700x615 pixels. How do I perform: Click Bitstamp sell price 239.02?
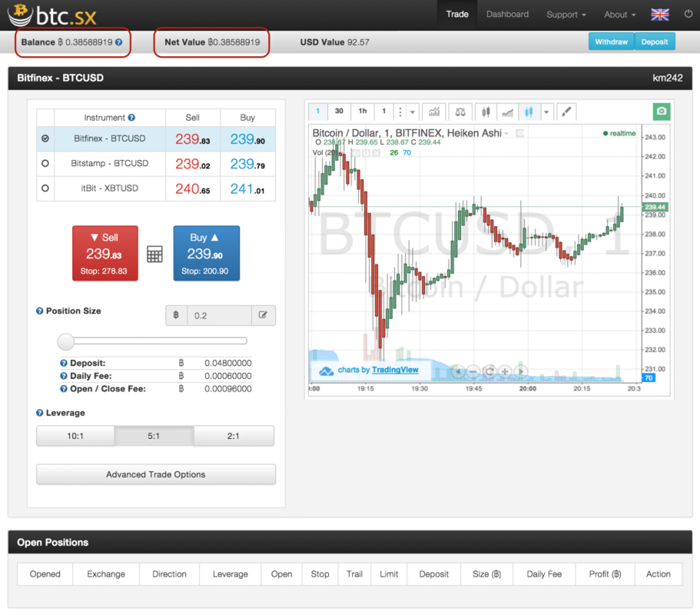pos(192,164)
